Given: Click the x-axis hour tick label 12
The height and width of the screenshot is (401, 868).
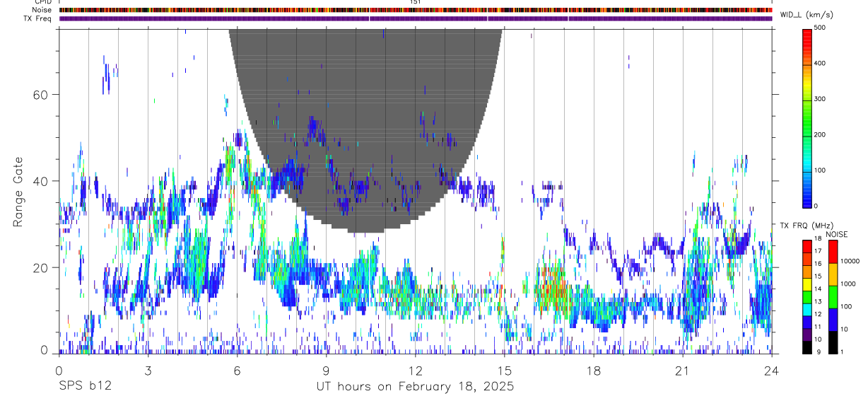Looking at the screenshot, I should click(x=415, y=370).
